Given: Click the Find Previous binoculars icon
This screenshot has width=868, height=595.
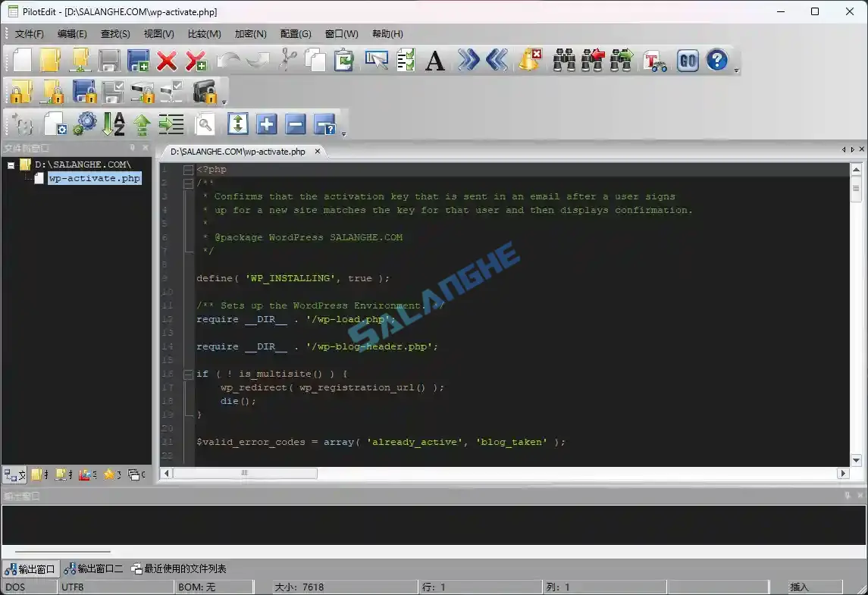Looking at the screenshot, I should [594, 60].
